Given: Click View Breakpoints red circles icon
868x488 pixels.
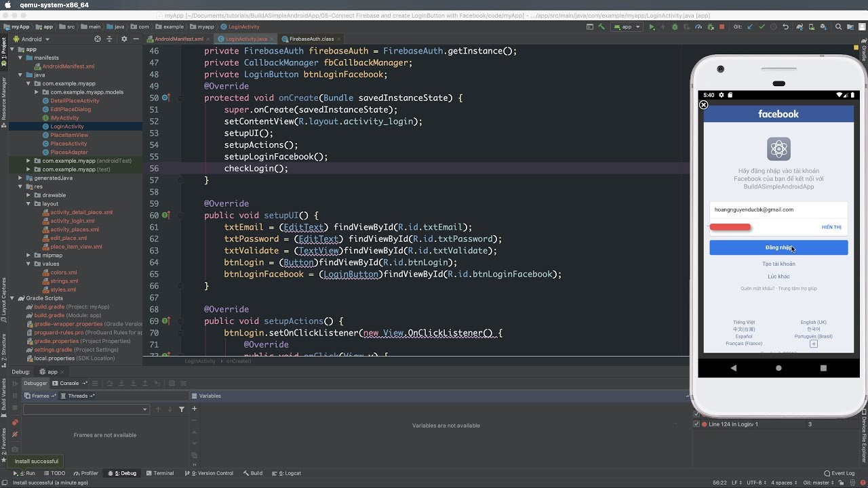Looking at the screenshot, I should point(15,422).
